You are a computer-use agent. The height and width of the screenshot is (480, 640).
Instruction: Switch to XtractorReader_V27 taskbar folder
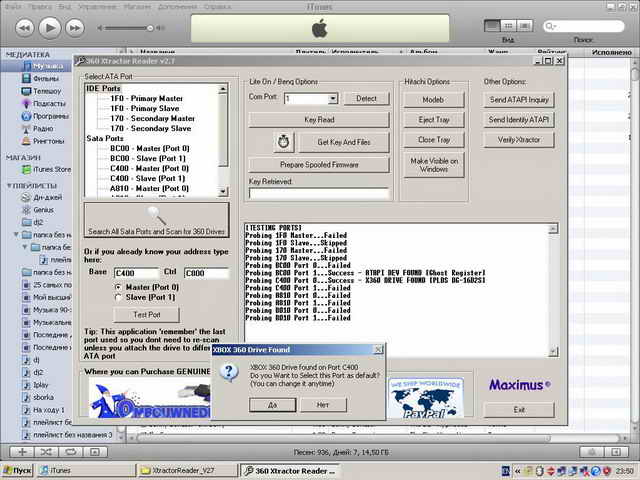tap(187, 471)
